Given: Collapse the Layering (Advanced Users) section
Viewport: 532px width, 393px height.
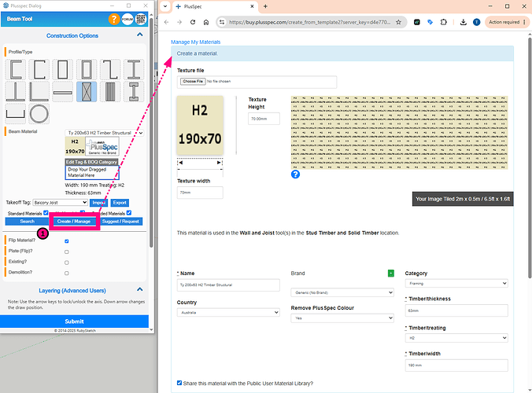Looking at the screenshot, I should pyautogui.click(x=140, y=289).
